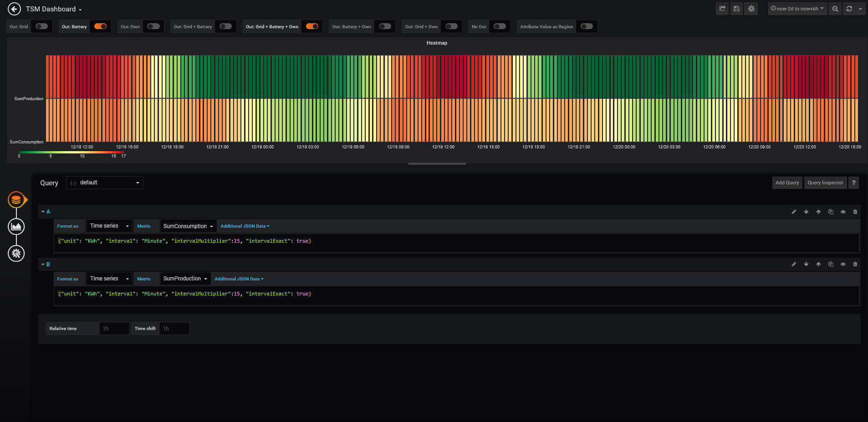This screenshot has height=422, width=868.
Task: Zoom out time range magnifier
Action: pyautogui.click(x=835, y=9)
